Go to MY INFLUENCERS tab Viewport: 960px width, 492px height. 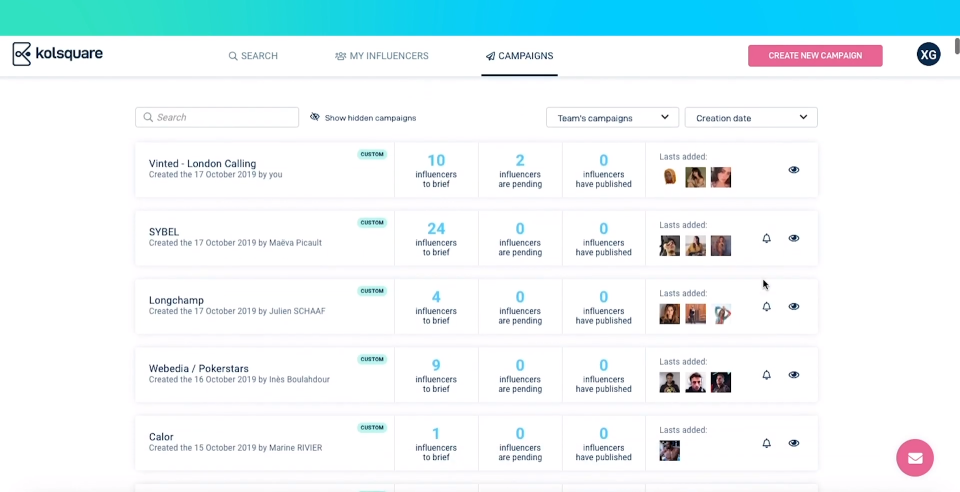coord(381,56)
